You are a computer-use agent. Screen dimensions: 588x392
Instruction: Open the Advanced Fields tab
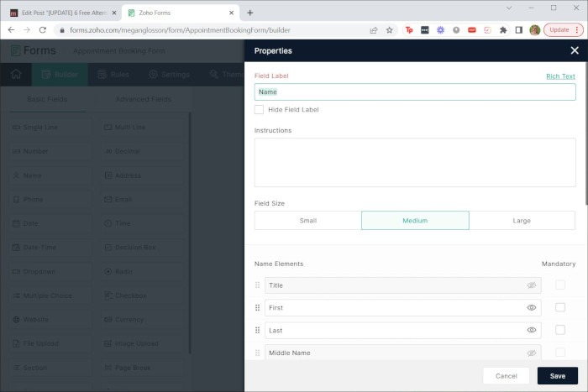(x=144, y=99)
